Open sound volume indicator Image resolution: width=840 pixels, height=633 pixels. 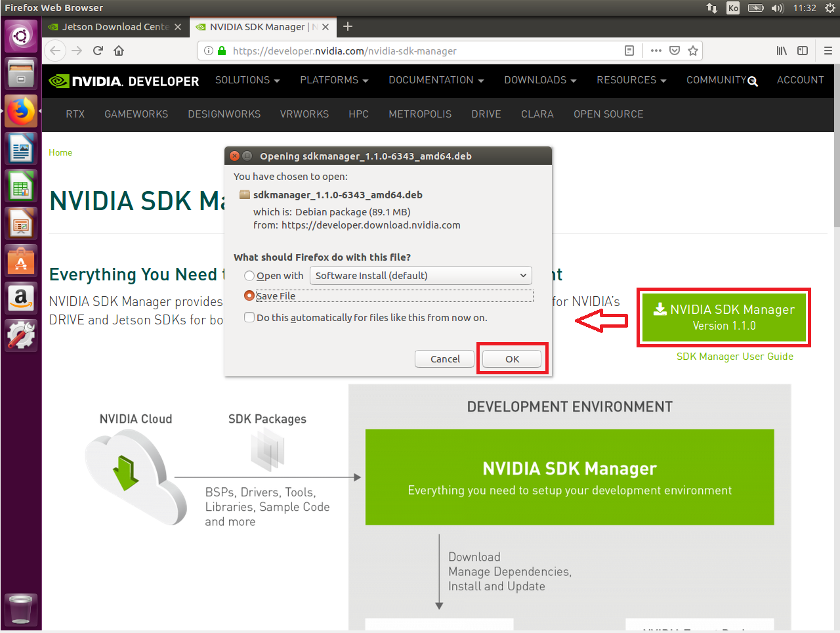[778, 8]
